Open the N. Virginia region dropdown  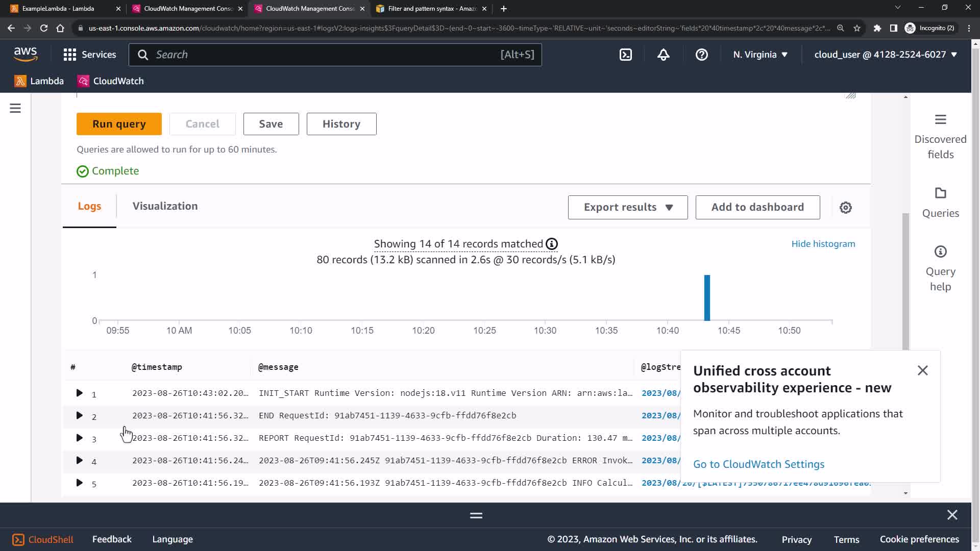click(x=760, y=55)
